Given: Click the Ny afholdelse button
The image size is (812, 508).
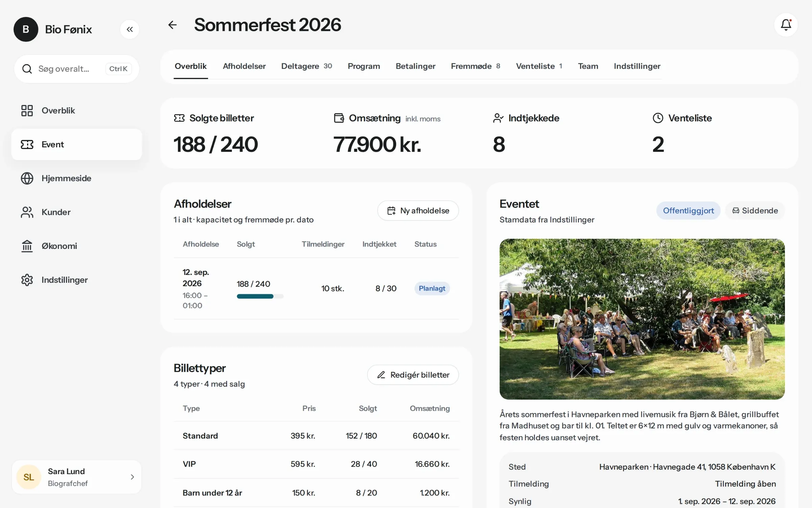Looking at the screenshot, I should point(418,211).
